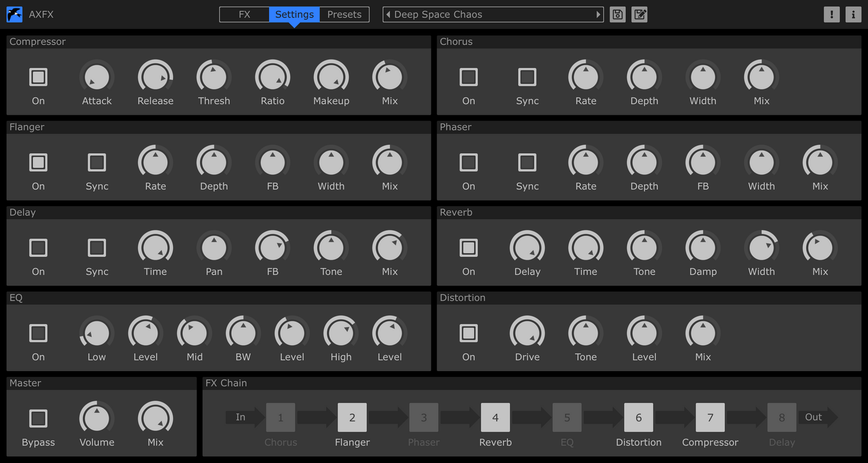Open the info icon button
The height and width of the screenshot is (463, 868).
pyautogui.click(x=853, y=14)
